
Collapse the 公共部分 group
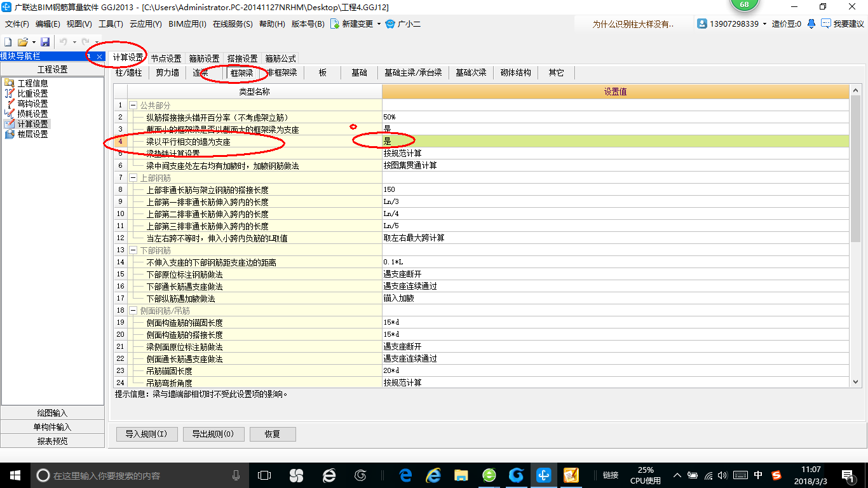tap(133, 105)
